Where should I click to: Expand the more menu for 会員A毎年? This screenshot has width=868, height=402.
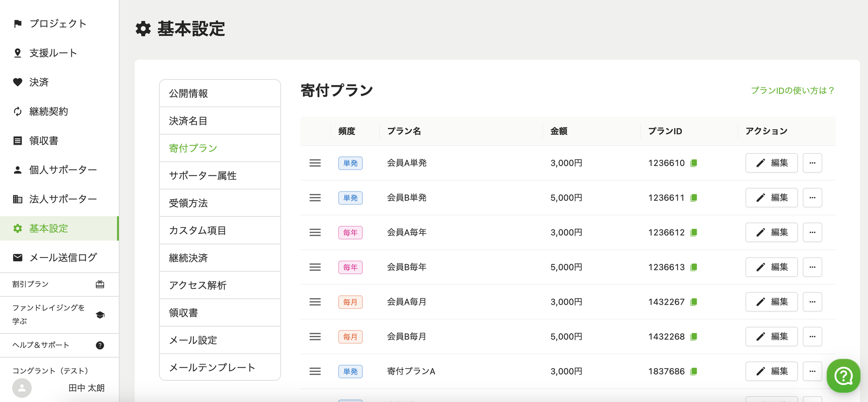click(812, 233)
